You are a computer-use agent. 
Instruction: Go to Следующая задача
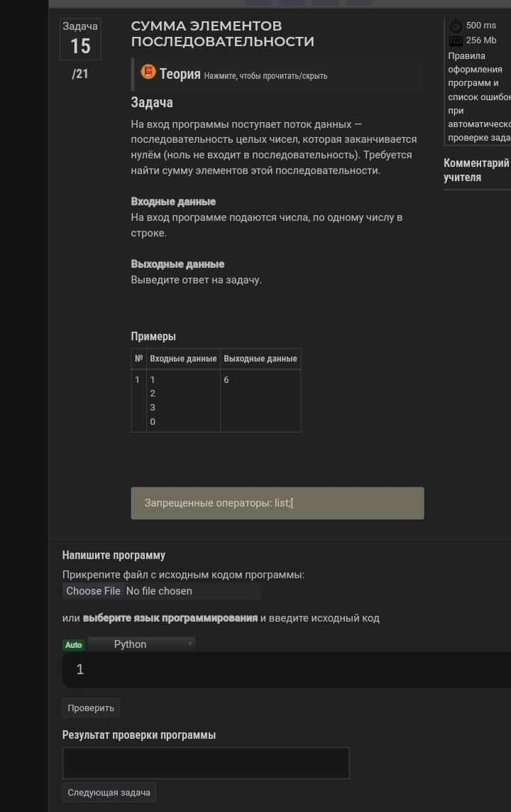(x=109, y=792)
